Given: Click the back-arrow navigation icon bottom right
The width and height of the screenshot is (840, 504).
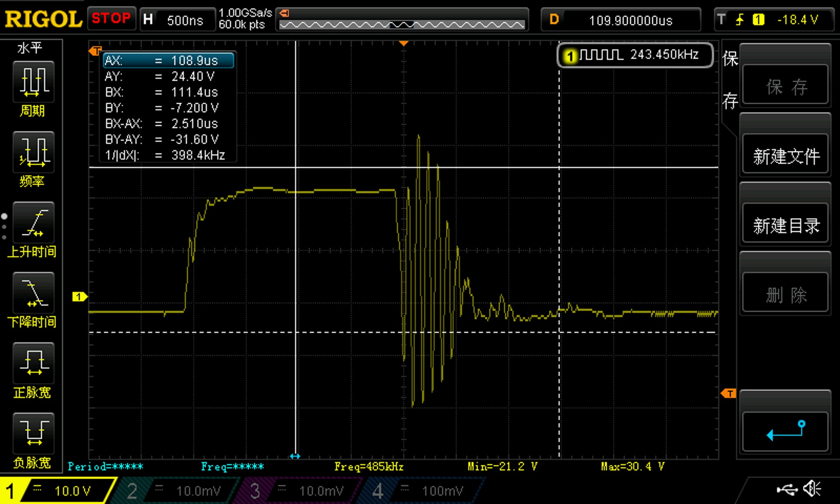Looking at the screenshot, I should coord(785,431).
